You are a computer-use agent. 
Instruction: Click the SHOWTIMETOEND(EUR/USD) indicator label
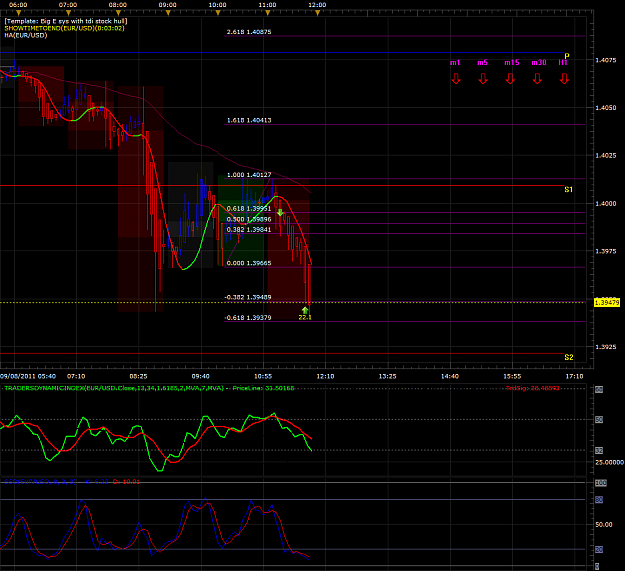point(64,28)
